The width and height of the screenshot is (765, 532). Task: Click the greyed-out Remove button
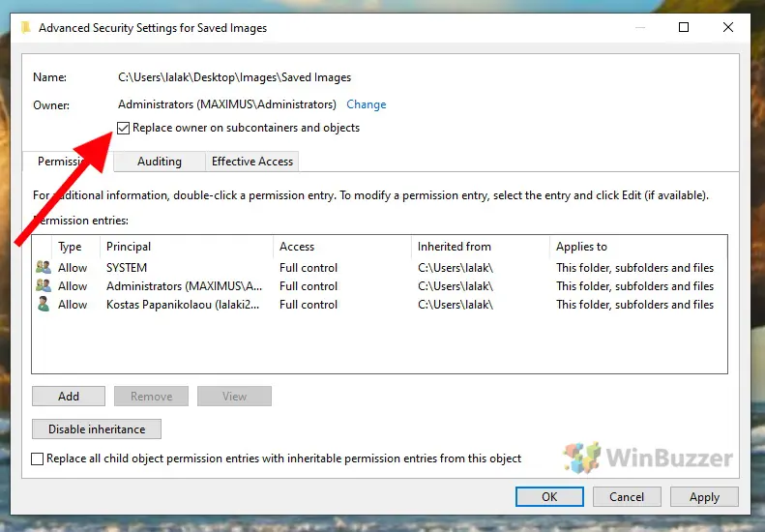click(151, 397)
